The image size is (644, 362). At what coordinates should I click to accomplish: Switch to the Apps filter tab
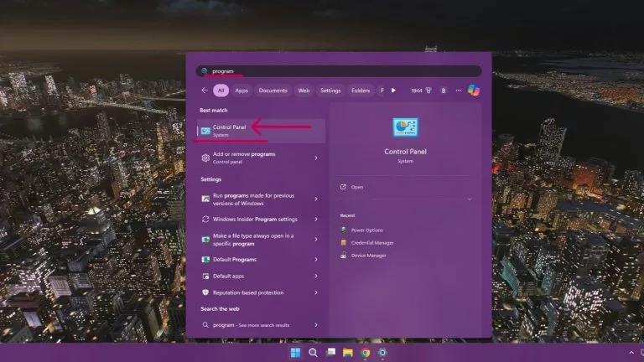pyautogui.click(x=241, y=90)
